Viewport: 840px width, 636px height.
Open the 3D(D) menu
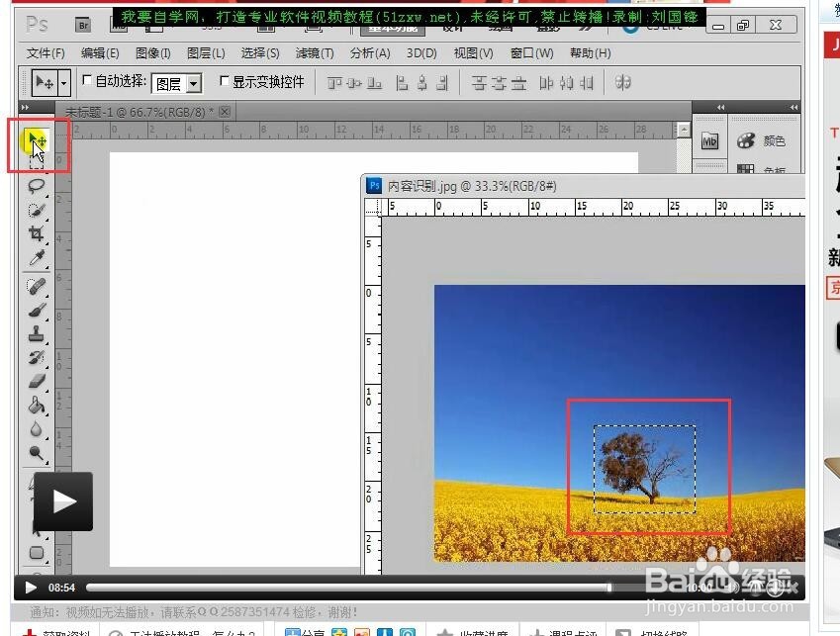point(421,53)
